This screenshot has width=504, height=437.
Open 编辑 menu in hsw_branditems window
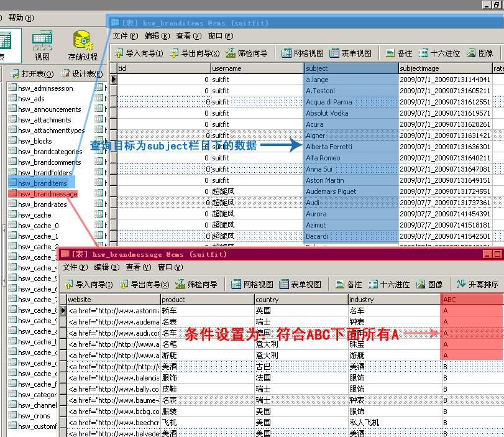pos(157,36)
